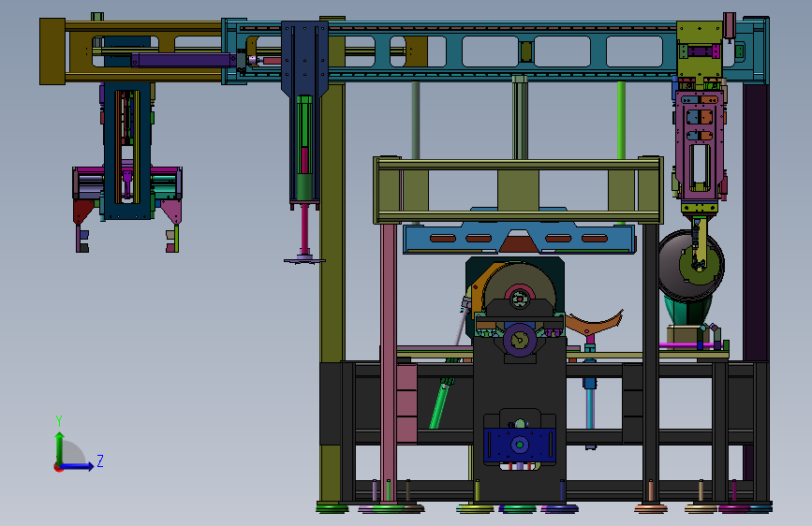
Task: Select the pink rod with the suction disc
Action: tap(305, 232)
